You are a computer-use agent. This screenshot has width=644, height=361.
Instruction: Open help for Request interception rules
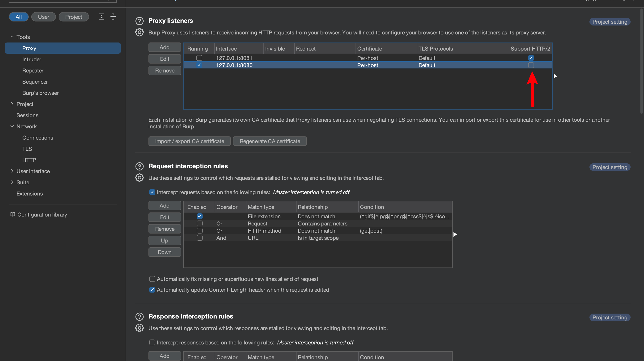pyautogui.click(x=139, y=166)
